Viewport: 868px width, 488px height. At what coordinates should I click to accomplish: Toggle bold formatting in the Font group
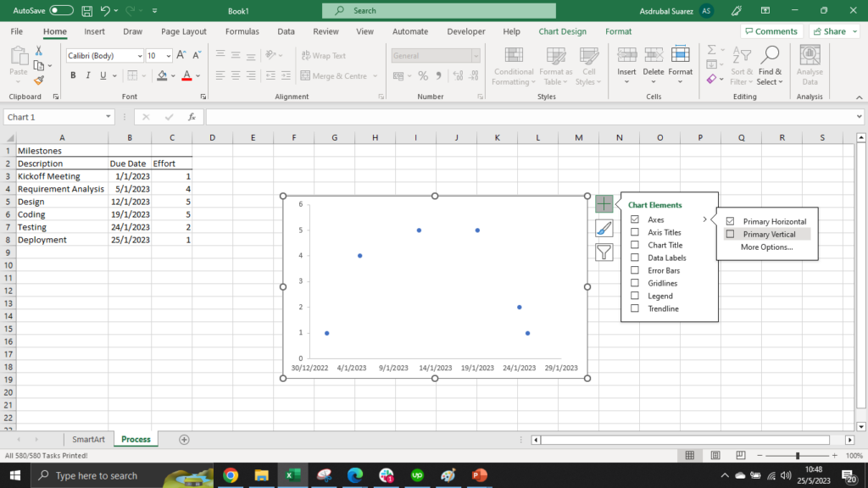click(73, 75)
